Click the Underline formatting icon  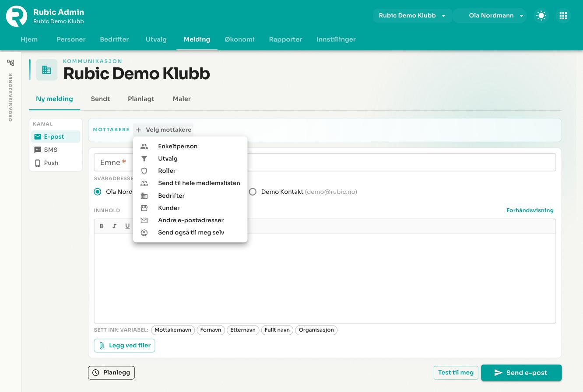pos(127,226)
